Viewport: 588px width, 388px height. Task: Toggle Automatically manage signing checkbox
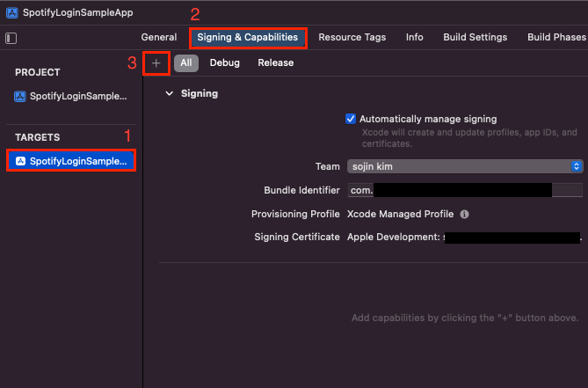(x=351, y=119)
